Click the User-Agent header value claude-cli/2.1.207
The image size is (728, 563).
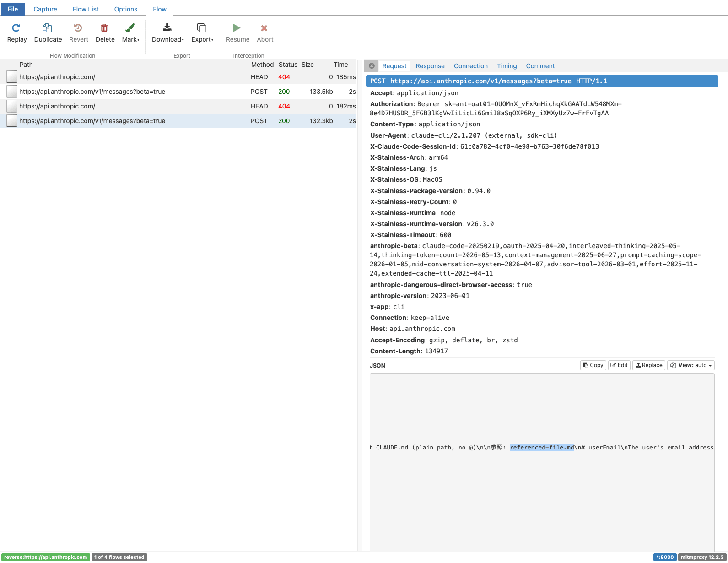point(484,135)
